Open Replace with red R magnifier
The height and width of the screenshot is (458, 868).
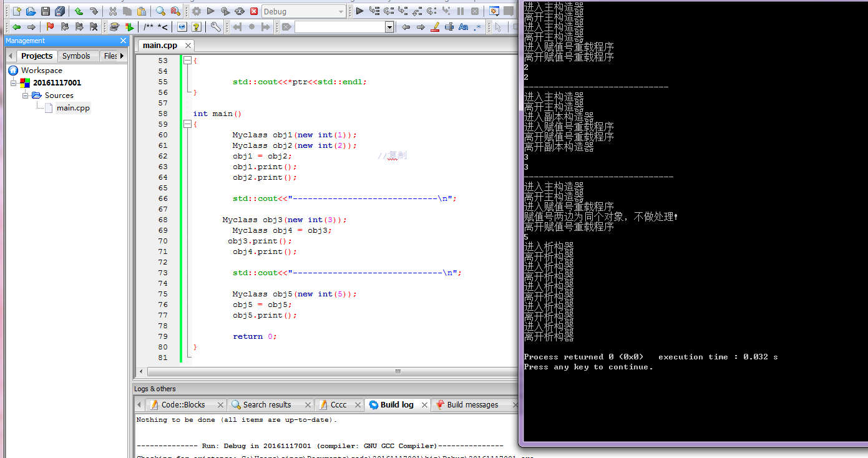(x=175, y=11)
